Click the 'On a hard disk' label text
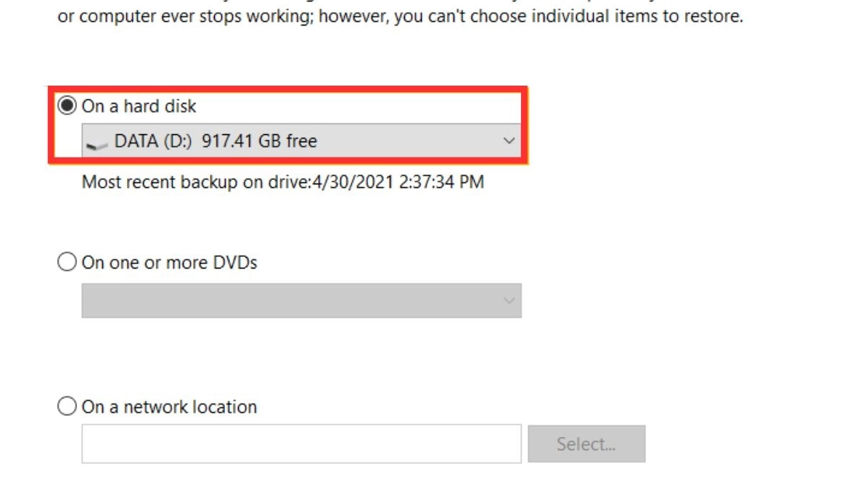Screen dimensions: 868x487 point(139,106)
